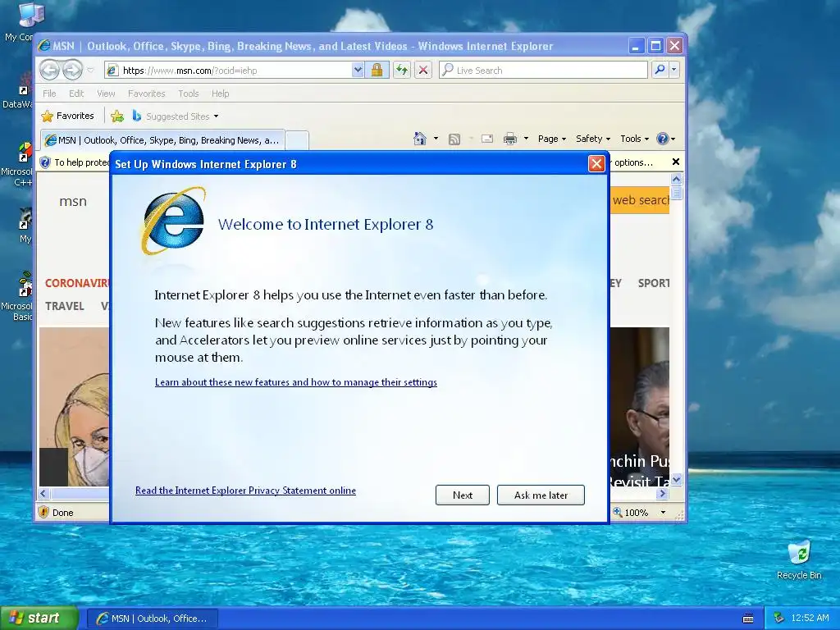Click the Print icon in command bar
This screenshot has height=630, width=840.
pyautogui.click(x=510, y=139)
